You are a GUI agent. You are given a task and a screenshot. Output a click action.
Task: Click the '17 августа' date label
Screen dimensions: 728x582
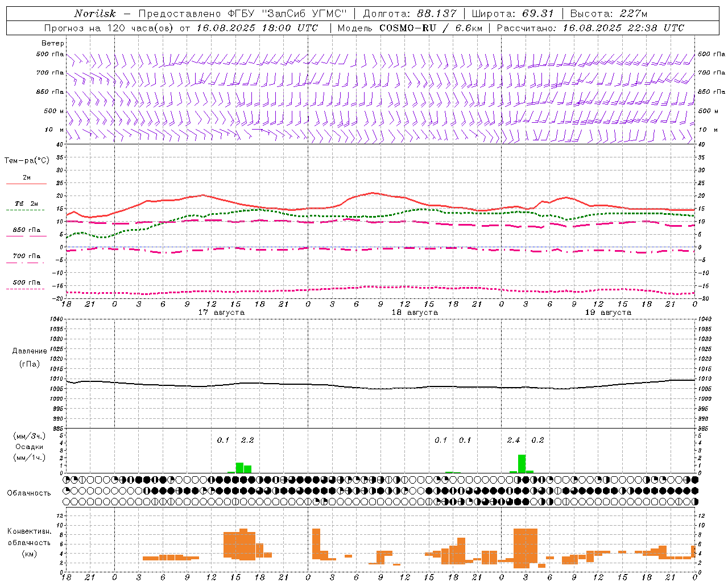pos(221,313)
